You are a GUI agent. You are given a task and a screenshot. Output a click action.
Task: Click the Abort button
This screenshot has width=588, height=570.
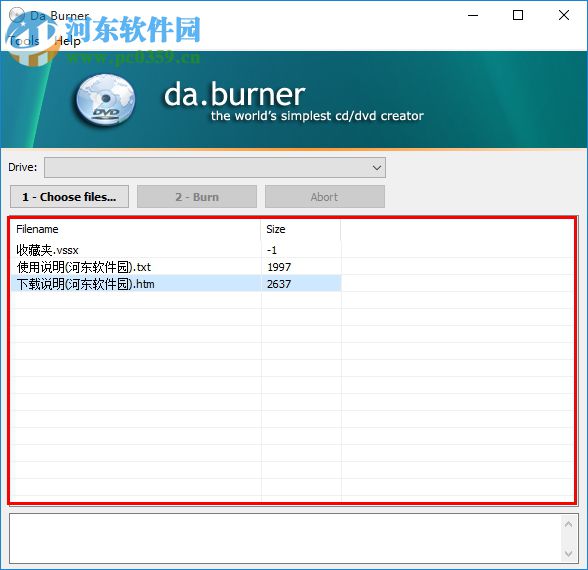325,196
